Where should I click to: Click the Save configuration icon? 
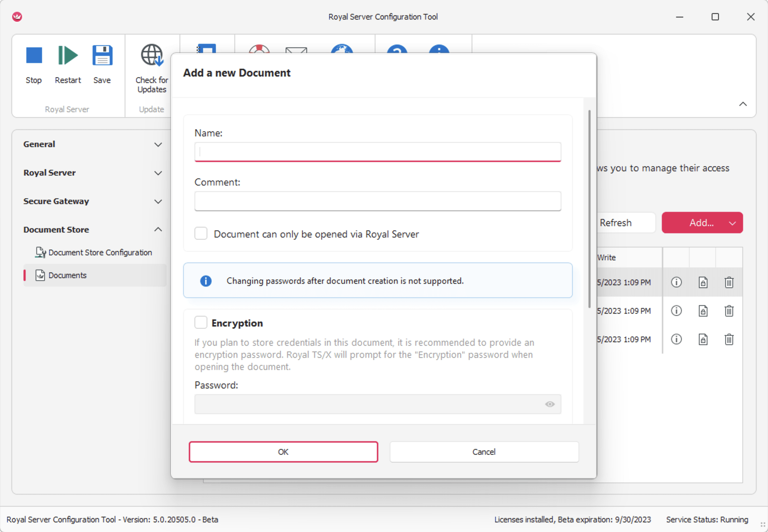click(x=102, y=56)
